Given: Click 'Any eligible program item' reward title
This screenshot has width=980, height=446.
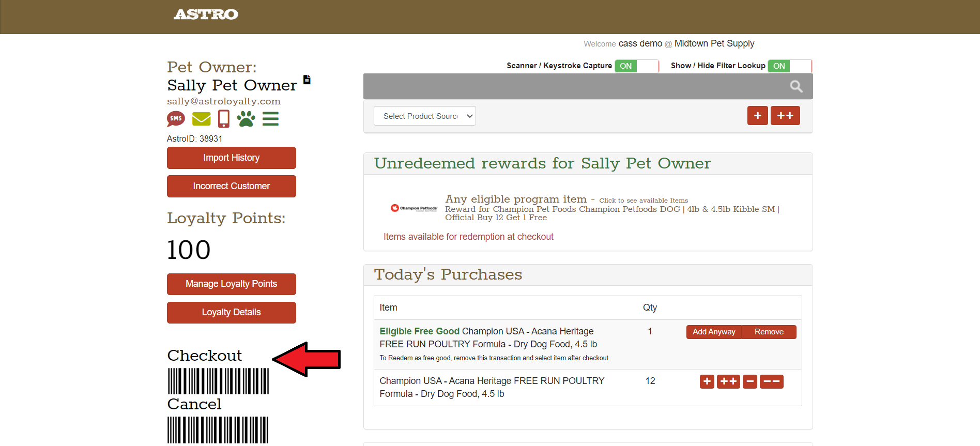Looking at the screenshot, I should [516, 199].
